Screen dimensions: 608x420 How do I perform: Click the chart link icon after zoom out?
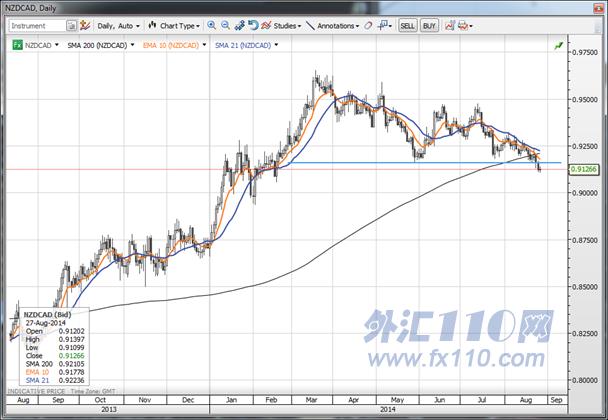pyautogui.click(x=239, y=26)
